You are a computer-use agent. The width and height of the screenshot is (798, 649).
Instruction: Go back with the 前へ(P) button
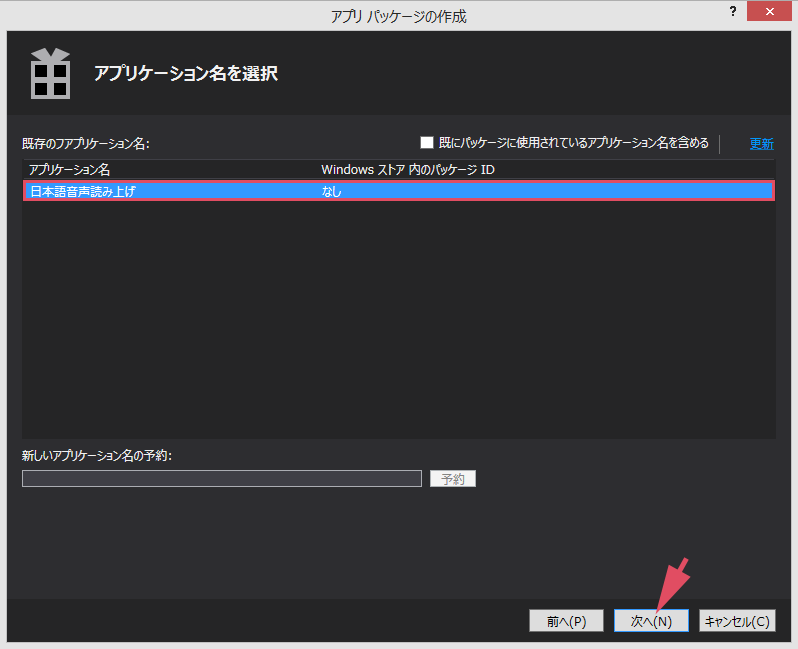point(566,620)
